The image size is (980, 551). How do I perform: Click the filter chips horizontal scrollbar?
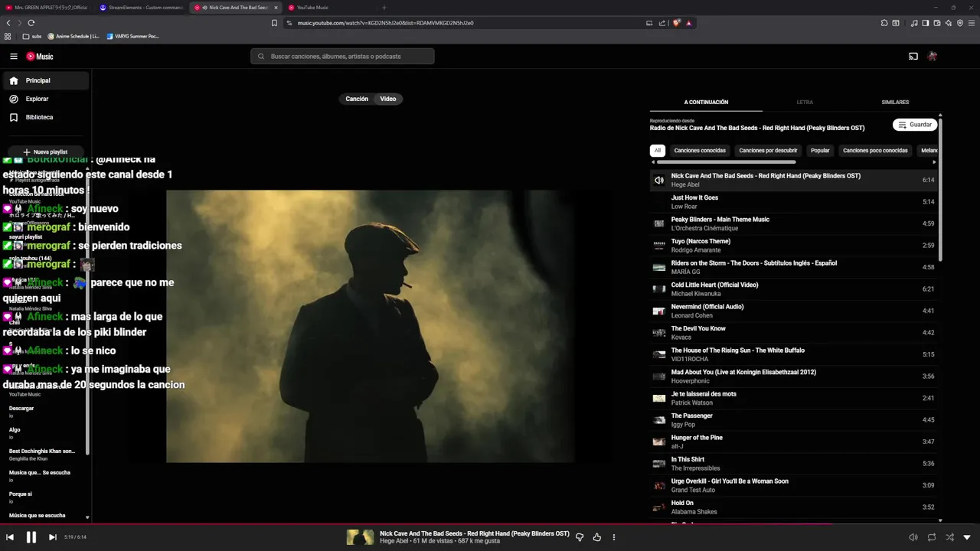point(726,162)
